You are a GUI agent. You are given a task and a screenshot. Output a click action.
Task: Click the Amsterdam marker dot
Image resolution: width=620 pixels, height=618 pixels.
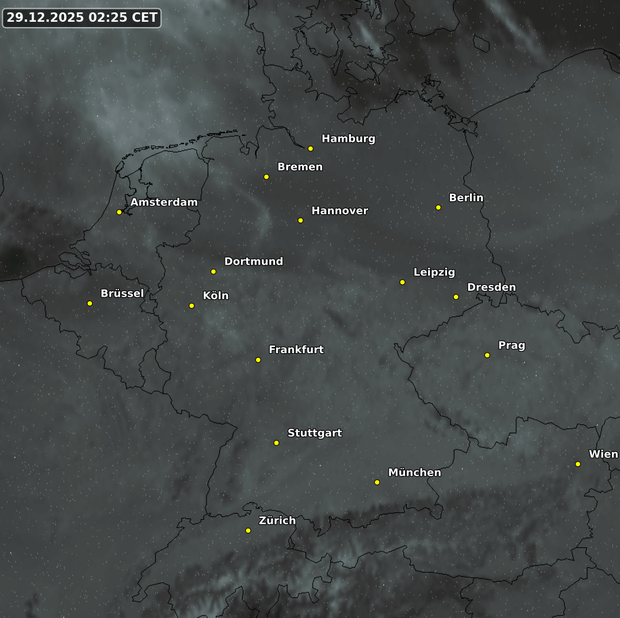tap(119, 211)
